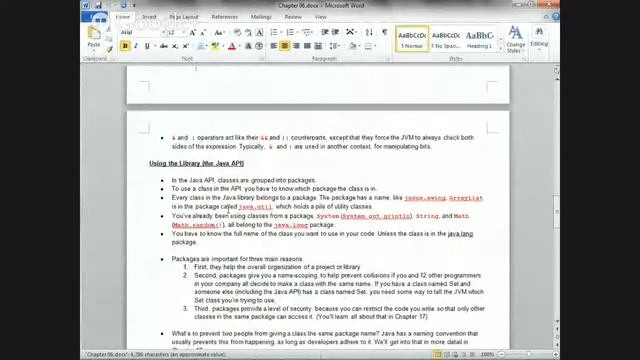Switch to Web Layout view in status bar
Viewport: 640px width, 360px height.
[455, 355]
